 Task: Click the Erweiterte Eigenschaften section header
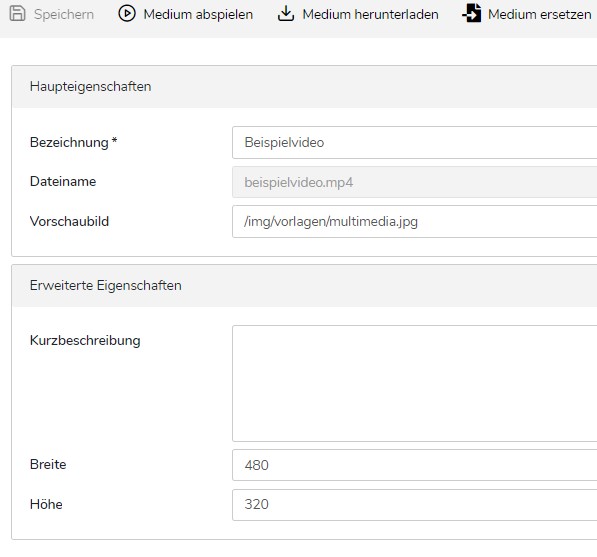click(304, 286)
